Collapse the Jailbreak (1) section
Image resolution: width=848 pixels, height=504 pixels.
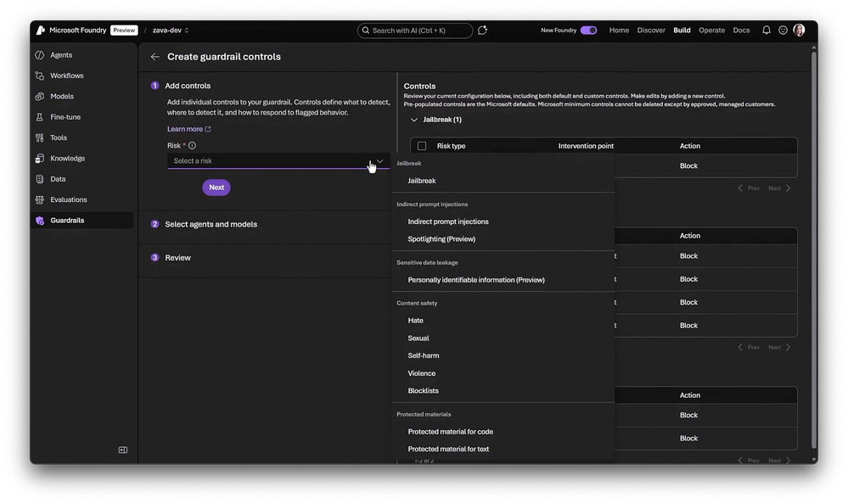[414, 120]
